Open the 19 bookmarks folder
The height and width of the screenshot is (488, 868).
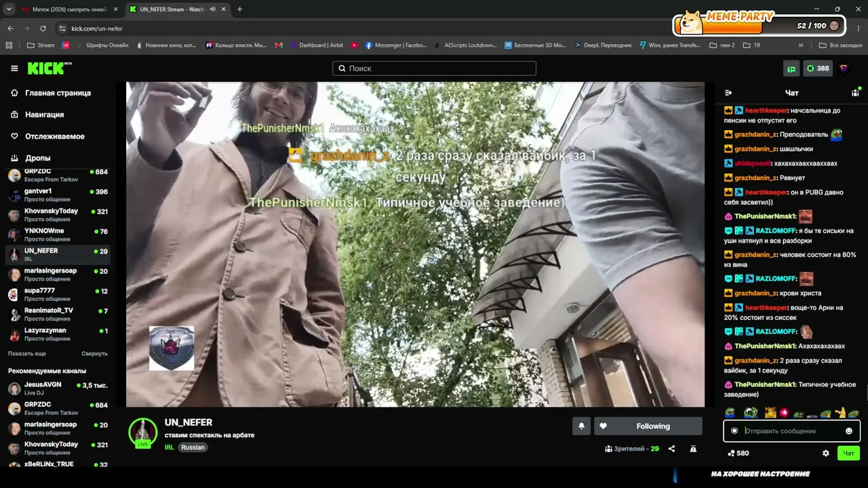click(751, 45)
